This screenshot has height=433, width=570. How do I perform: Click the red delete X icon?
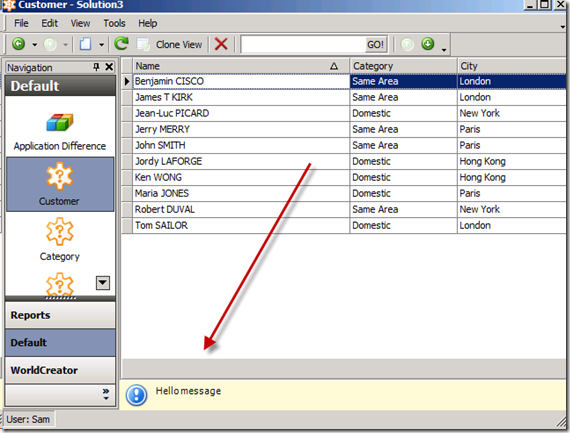(221, 44)
